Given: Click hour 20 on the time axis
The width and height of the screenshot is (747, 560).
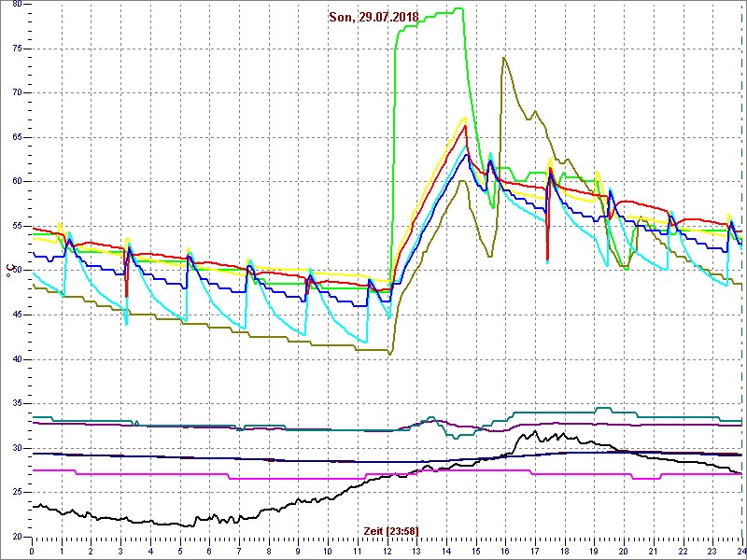Looking at the screenshot, I should (x=624, y=551).
